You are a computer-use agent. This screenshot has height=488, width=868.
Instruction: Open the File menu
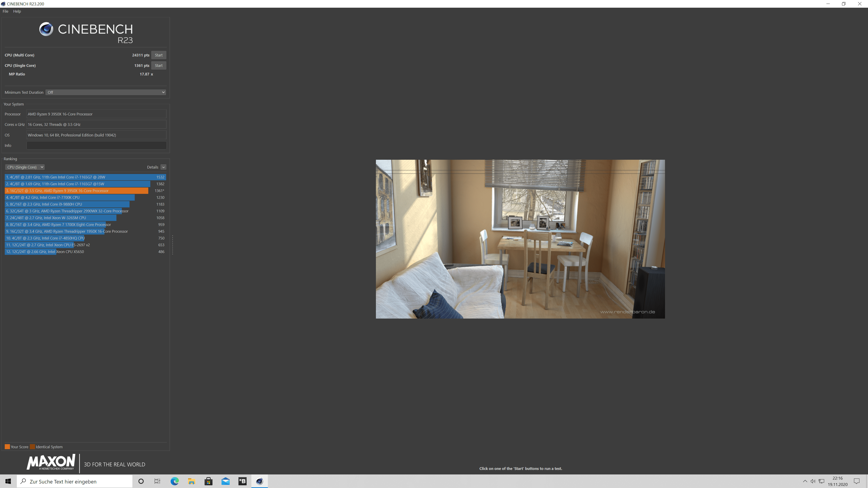5,11
